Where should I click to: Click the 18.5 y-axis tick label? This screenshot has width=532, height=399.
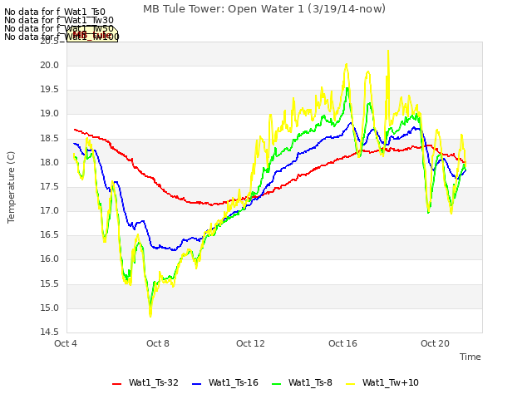50,139
